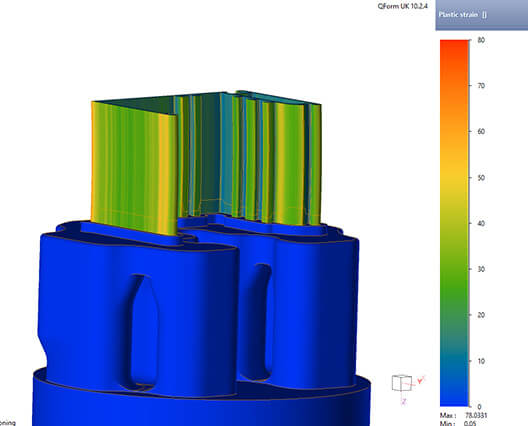This screenshot has width=528, height=426.
Task: Click the 80 tick label on legend
Action: (x=481, y=40)
